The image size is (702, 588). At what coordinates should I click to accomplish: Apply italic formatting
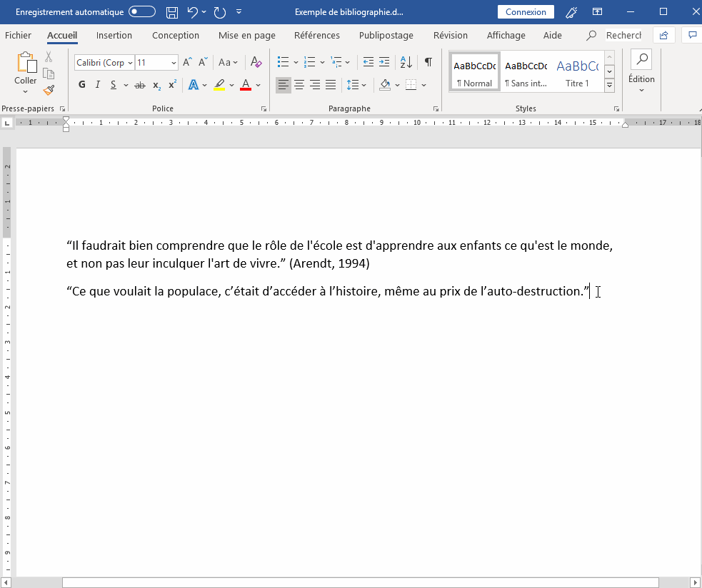[97, 84]
